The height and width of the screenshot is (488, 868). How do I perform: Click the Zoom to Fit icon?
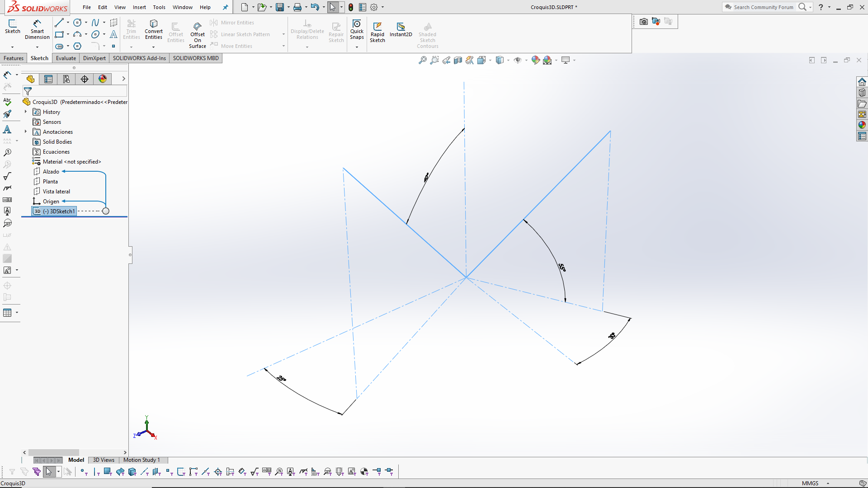tap(422, 60)
